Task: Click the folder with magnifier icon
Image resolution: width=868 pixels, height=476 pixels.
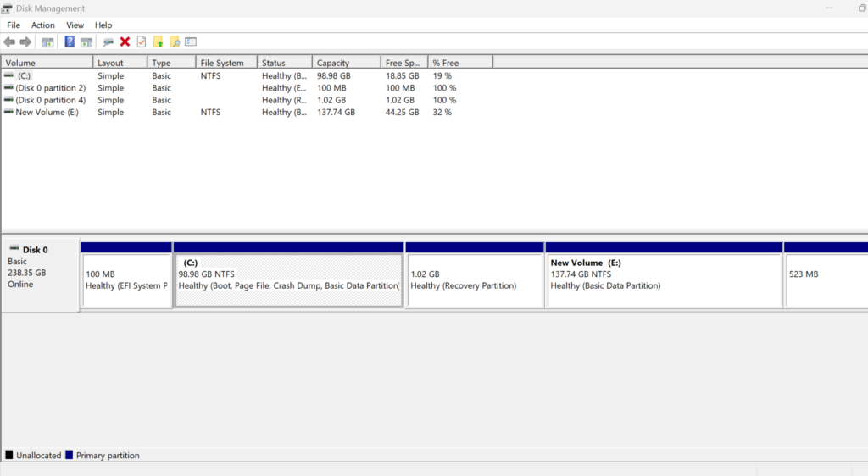Action: (x=175, y=42)
